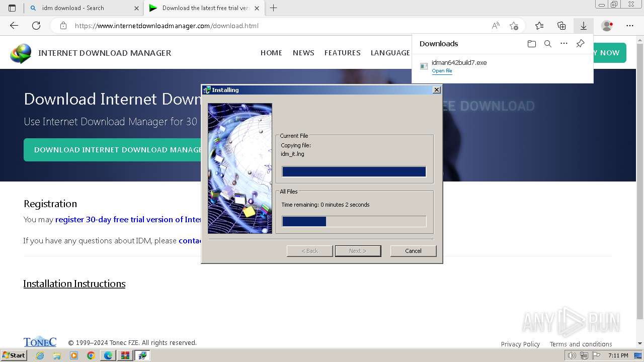The width and height of the screenshot is (644, 362).
Task: Add this page to favorites with the star-plus icon
Action: (514, 26)
